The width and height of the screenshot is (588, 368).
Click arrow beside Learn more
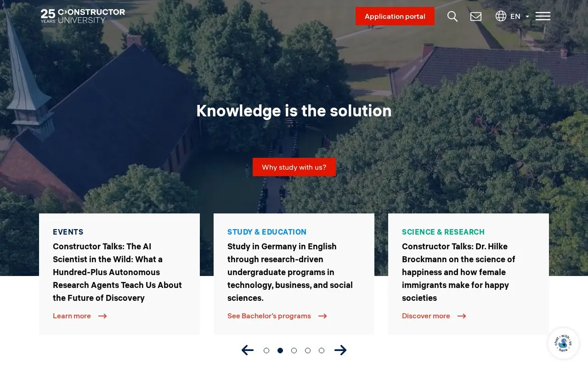coord(102,316)
